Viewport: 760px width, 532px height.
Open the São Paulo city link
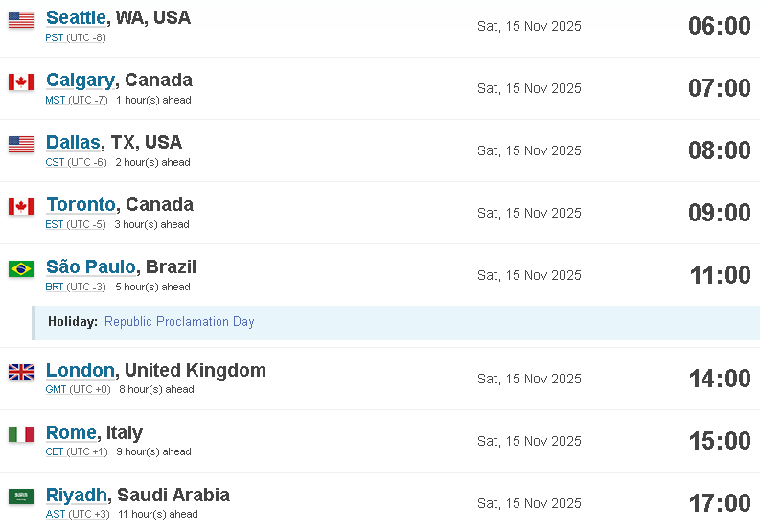point(91,266)
